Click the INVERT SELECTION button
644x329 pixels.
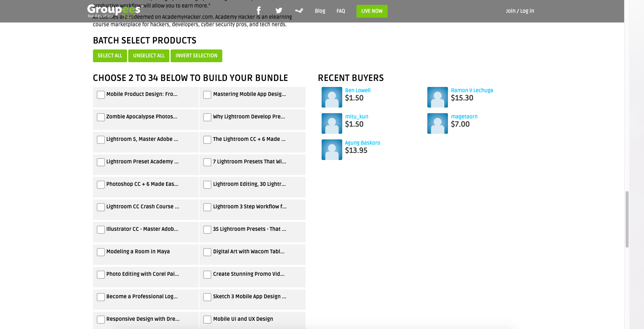coord(196,56)
